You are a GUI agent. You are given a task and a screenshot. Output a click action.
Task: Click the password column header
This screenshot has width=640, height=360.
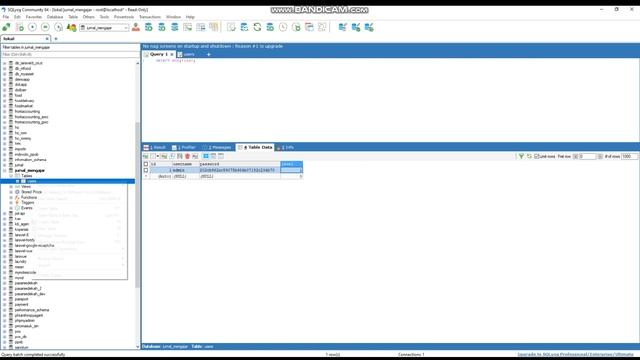(240, 164)
